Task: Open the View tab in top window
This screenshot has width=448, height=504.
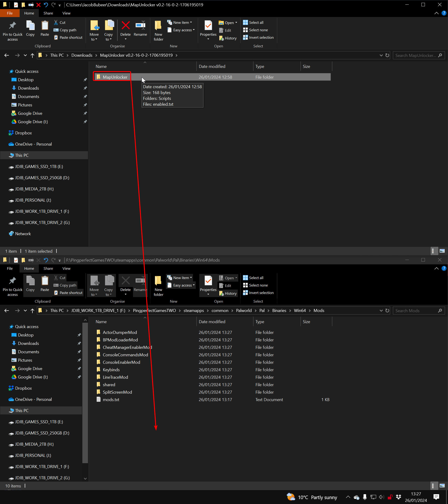Action: tap(66, 13)
